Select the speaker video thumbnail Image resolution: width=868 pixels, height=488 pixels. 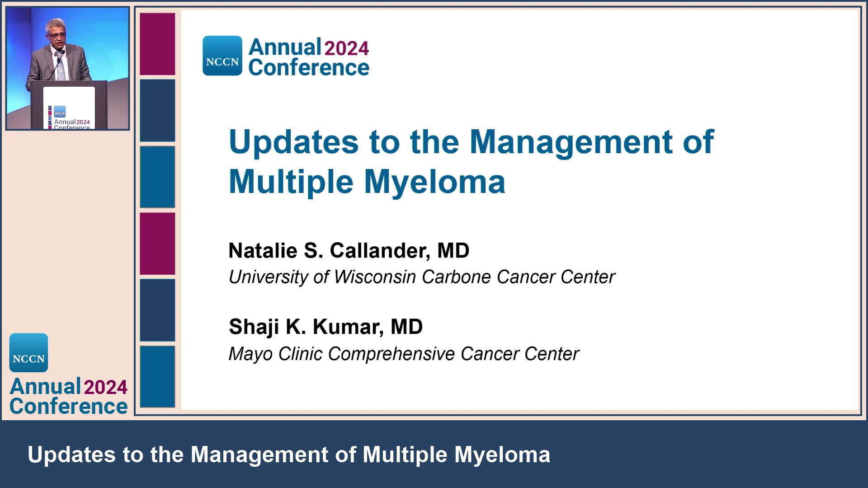tap(67, 68)
